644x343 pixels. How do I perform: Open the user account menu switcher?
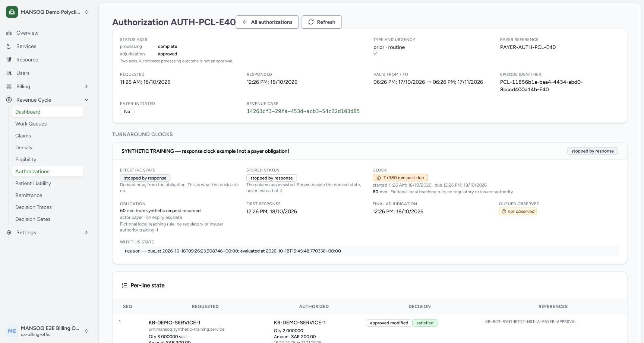coord(86,331)
